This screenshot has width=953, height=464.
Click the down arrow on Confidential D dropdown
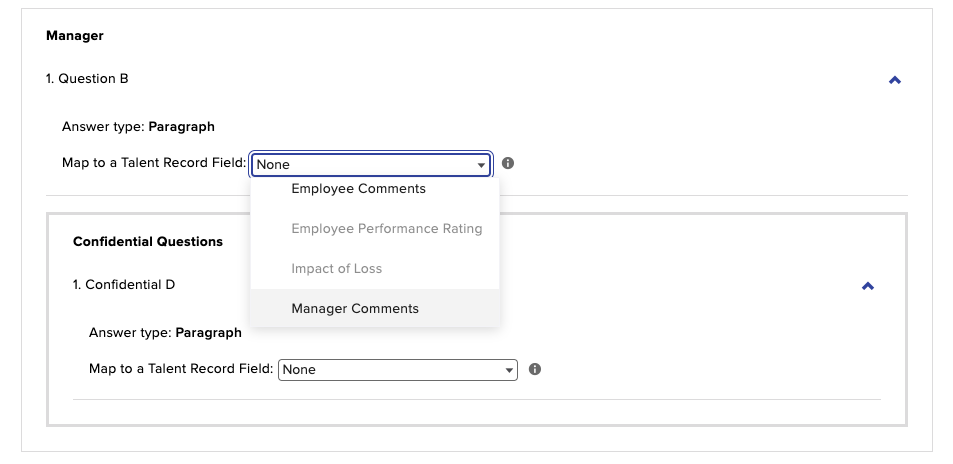pyautogui.click(x=509, y=370)
